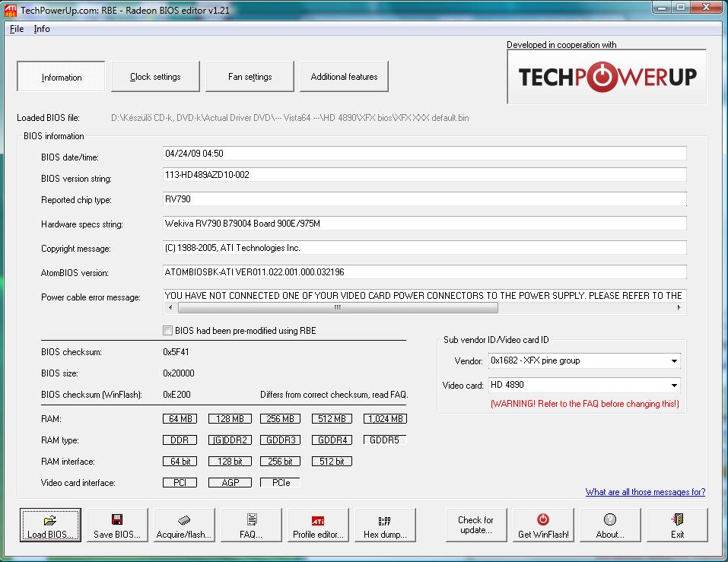Select the 64 MB RAM indicator
The width and height of the screenshot is (728, 562).
(180, 418)
